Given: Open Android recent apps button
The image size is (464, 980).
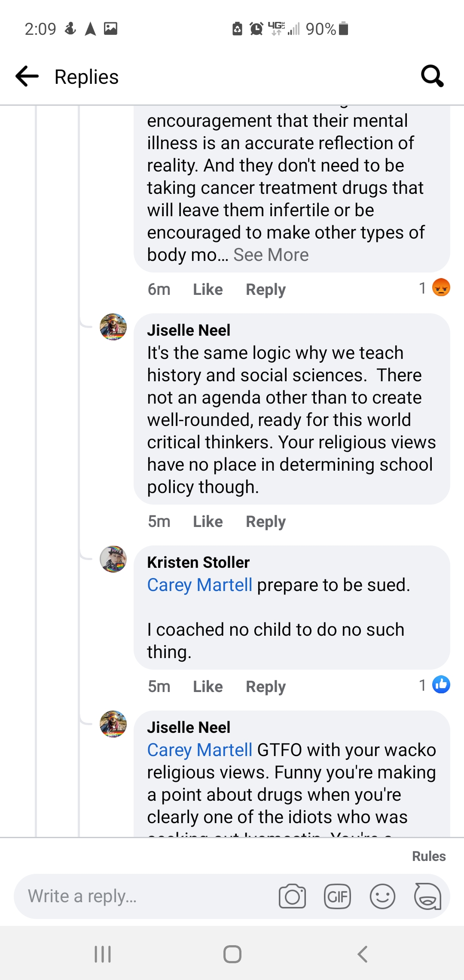Looking at the screenshot, I should coord(102,953).
